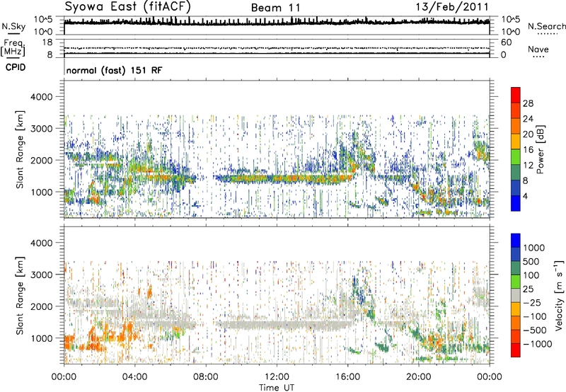Click the '3000' tick of the velocity panel
Screen dimensions: 566x392
(x=42, y=275)
